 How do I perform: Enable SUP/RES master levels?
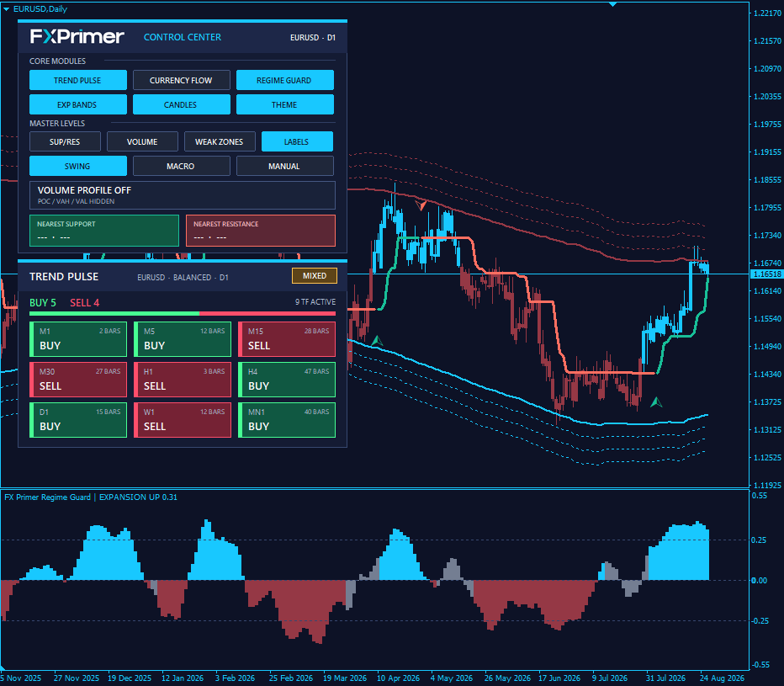pos(65,141)
